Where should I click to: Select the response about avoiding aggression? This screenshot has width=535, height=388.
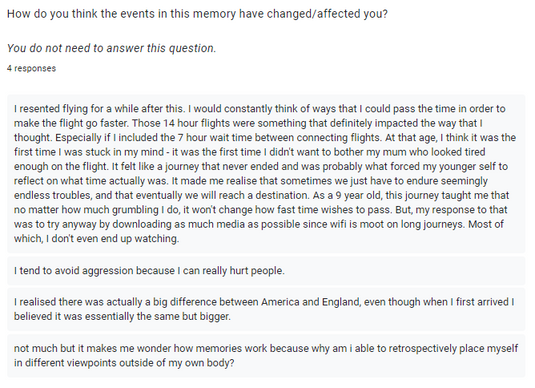click(x=266, y=271)
